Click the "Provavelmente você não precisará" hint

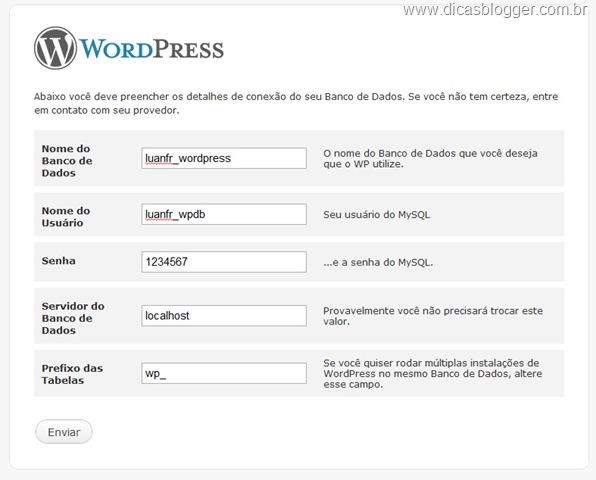point(433,316)
